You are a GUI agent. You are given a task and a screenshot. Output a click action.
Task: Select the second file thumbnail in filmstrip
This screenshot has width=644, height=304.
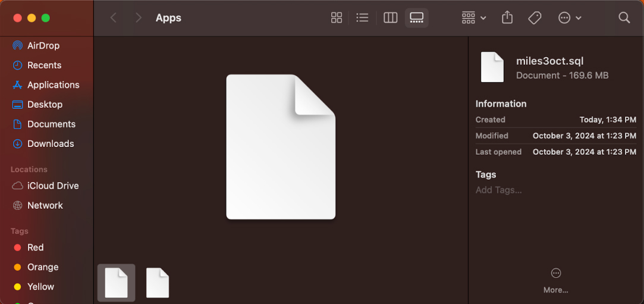point(158,283)
